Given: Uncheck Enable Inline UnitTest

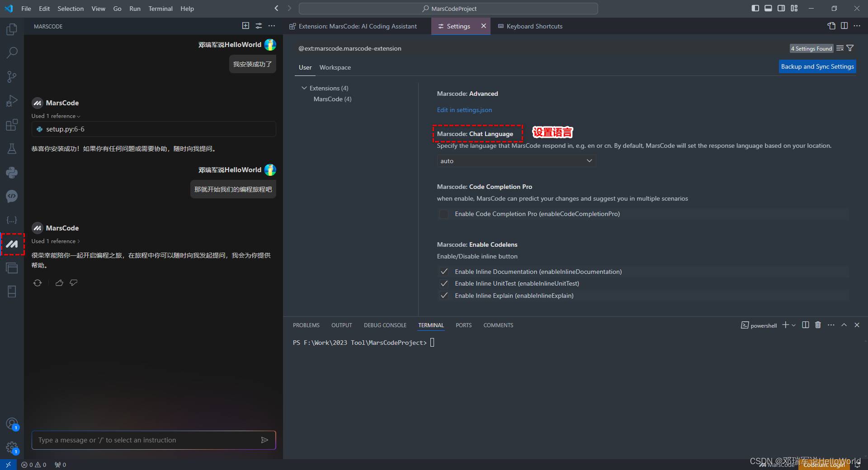Looking at the screenshot, I should tap(444, 283).
